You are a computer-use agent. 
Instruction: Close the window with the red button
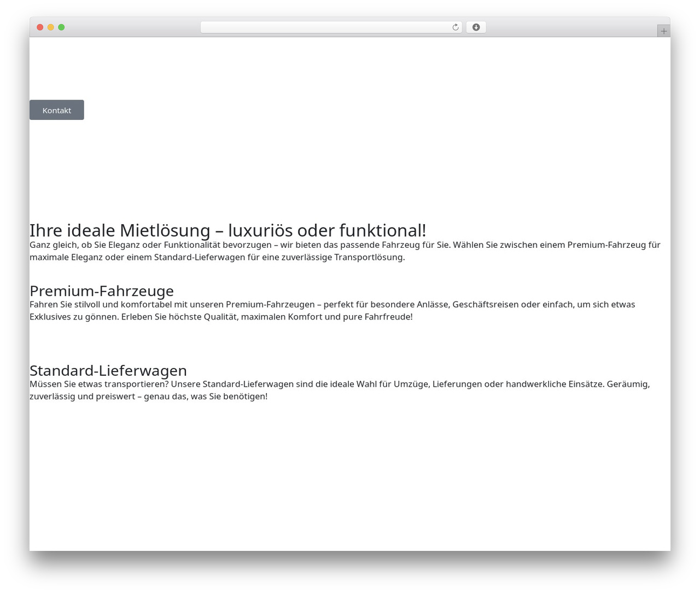pyautogui.click(x=40, y=27)
